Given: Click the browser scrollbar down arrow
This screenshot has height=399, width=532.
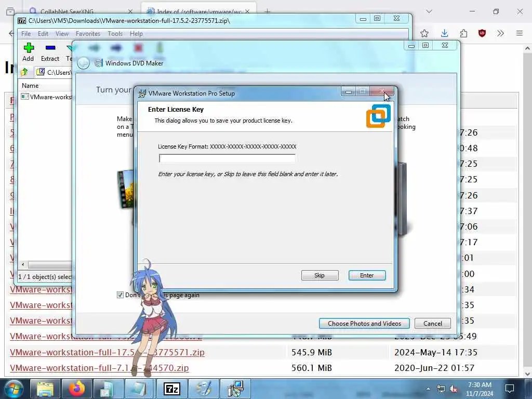Looking at the screenshot, I should pyautogui.click(x=527, y=374).
